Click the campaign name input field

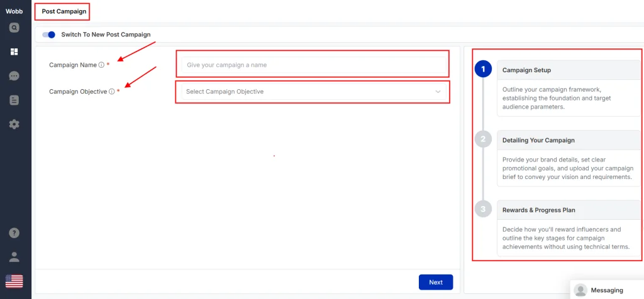click(313, 65)
